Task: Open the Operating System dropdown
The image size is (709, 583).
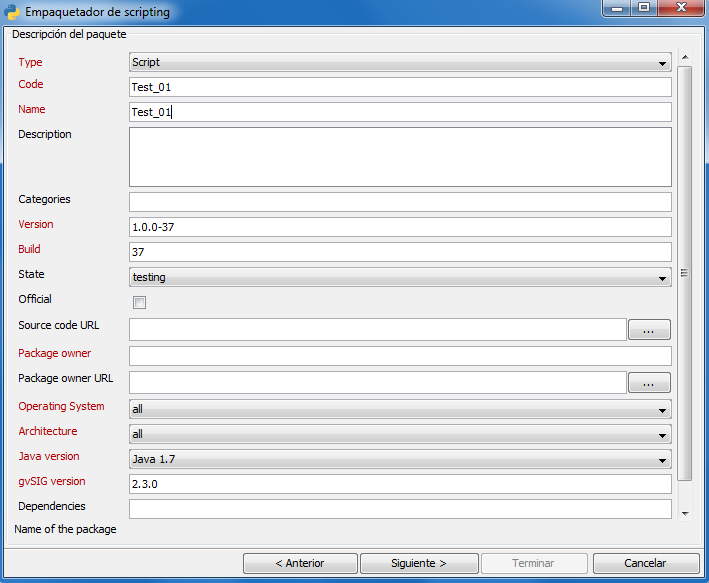Action: point(400,409)
